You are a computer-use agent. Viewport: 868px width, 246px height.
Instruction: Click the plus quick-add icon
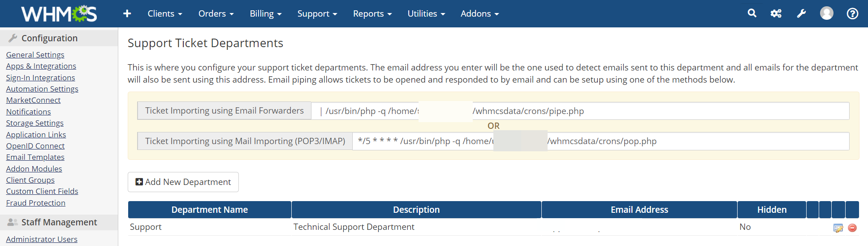click(x=127, y=13)
